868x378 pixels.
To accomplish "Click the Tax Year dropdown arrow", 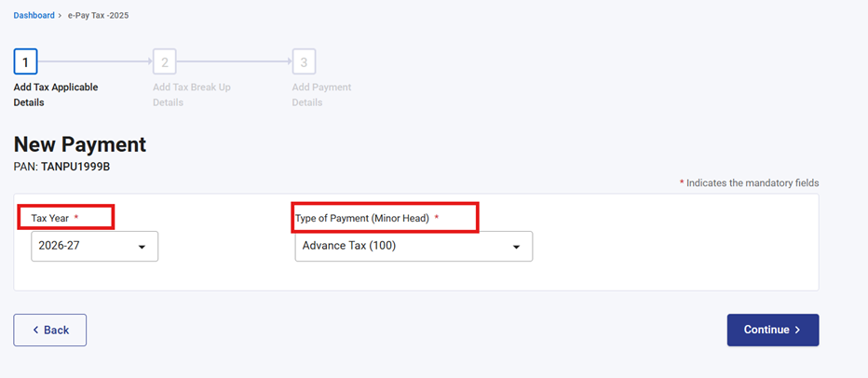I will [142, 248].
